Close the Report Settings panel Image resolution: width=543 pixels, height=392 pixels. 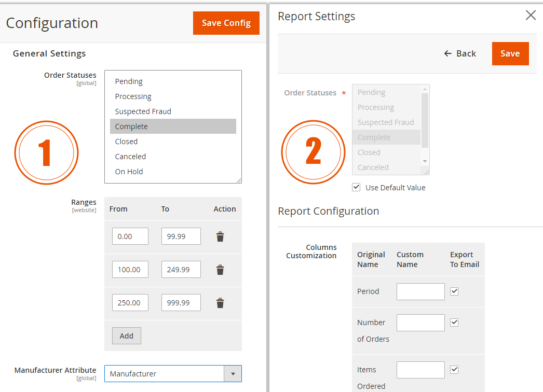tap(531, 15)
